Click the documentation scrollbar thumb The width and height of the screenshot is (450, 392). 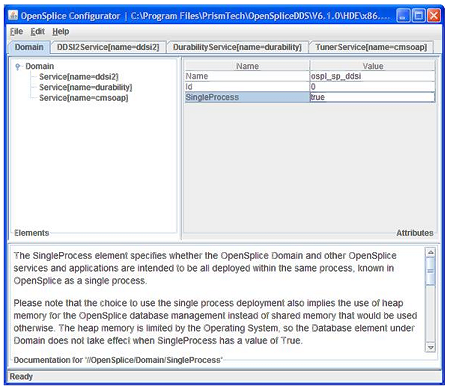431,271
